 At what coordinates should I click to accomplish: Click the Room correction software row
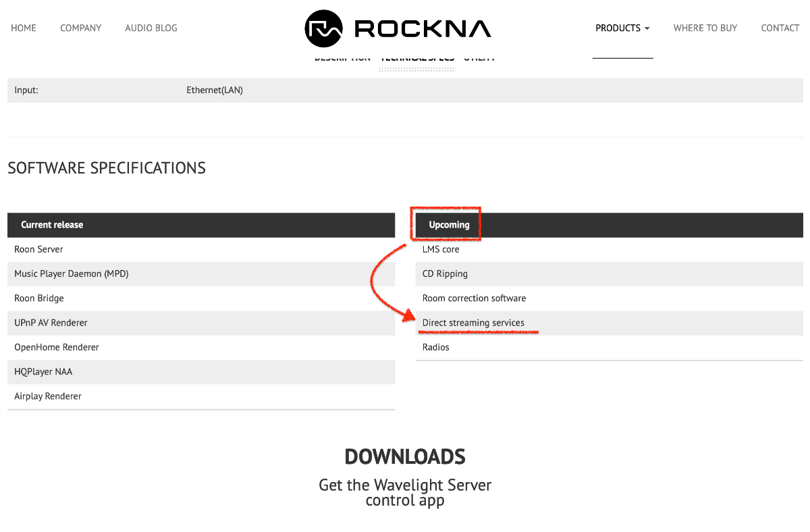click(x=474, y=298)
